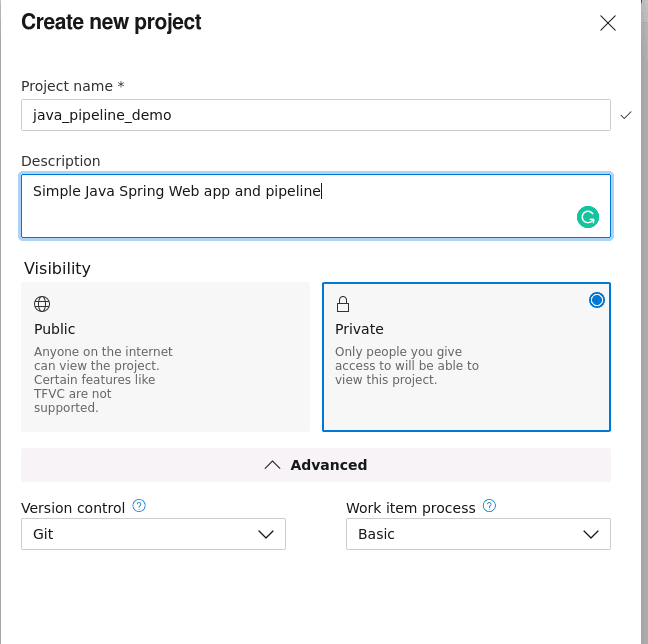Open Version control help question icon
Viewport: 648px width, 644px height.
tap(139, 506)
